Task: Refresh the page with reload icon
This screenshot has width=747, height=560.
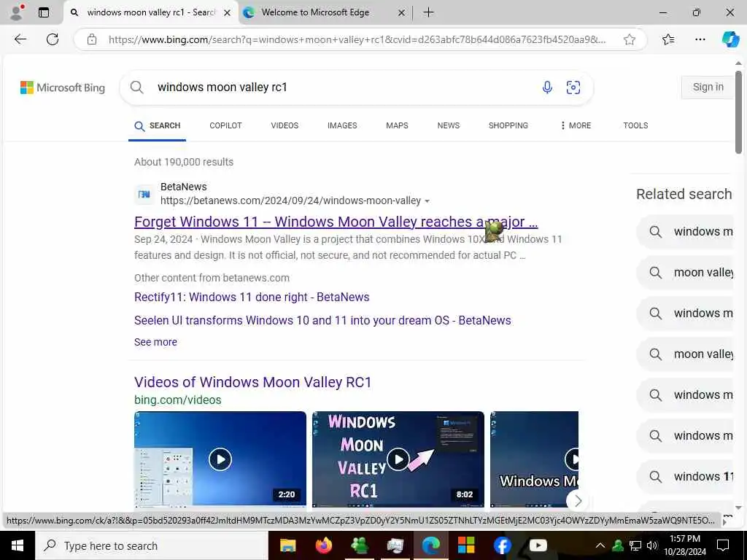Action: (x=53, y=39)
